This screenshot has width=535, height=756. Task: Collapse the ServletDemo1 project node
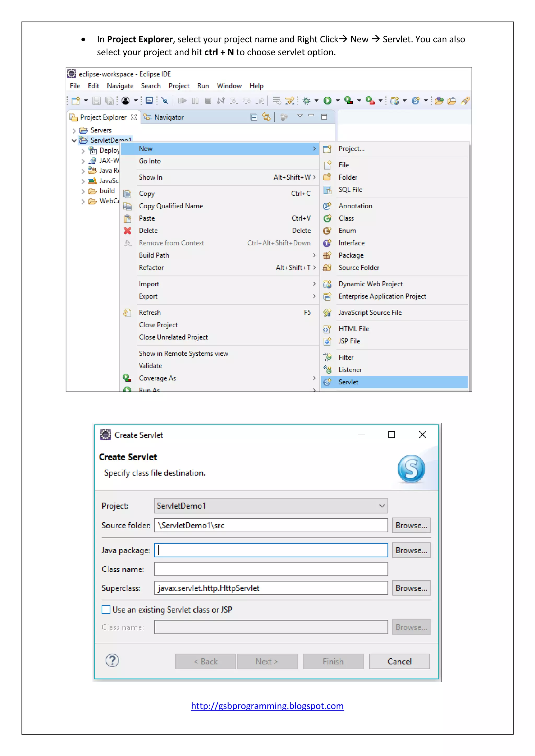click(x=74, y=140)
